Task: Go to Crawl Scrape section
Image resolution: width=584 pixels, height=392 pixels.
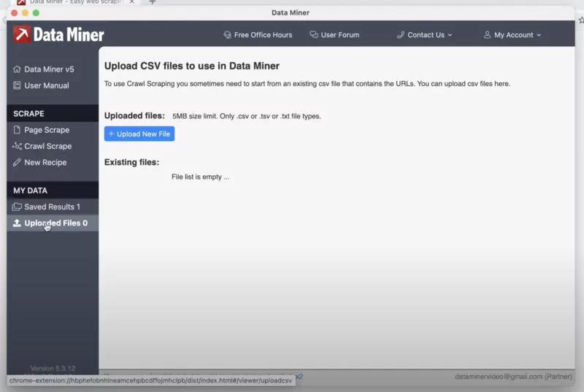Action: coord(53,146)
